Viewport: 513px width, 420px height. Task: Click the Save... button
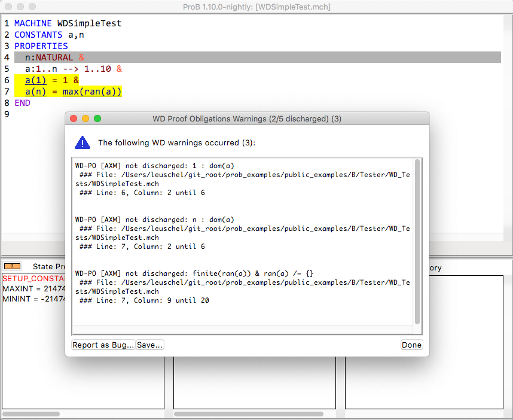pos(150,345)
